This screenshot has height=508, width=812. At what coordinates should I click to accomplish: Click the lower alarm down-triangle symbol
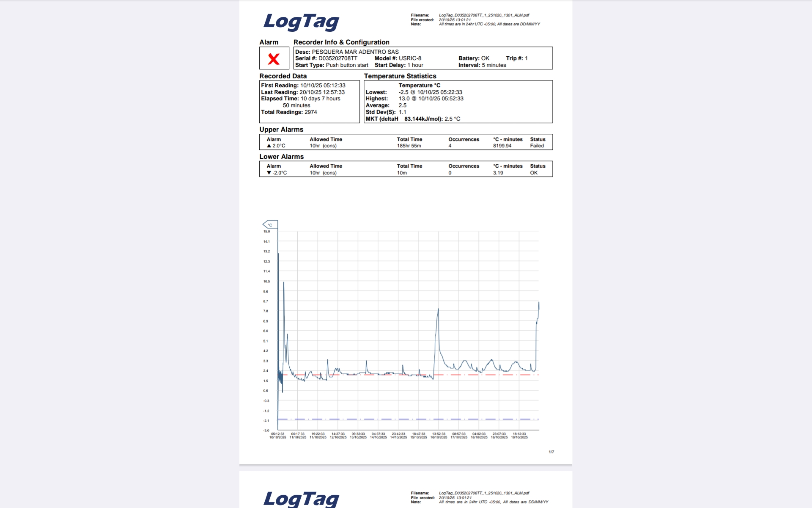click(269, 173)
